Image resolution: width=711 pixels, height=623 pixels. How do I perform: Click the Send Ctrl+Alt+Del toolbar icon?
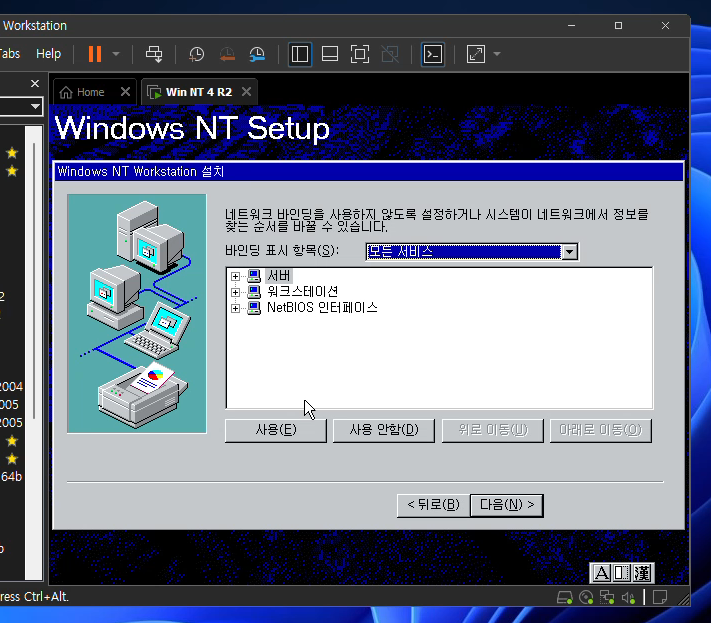tap(154, 54)
